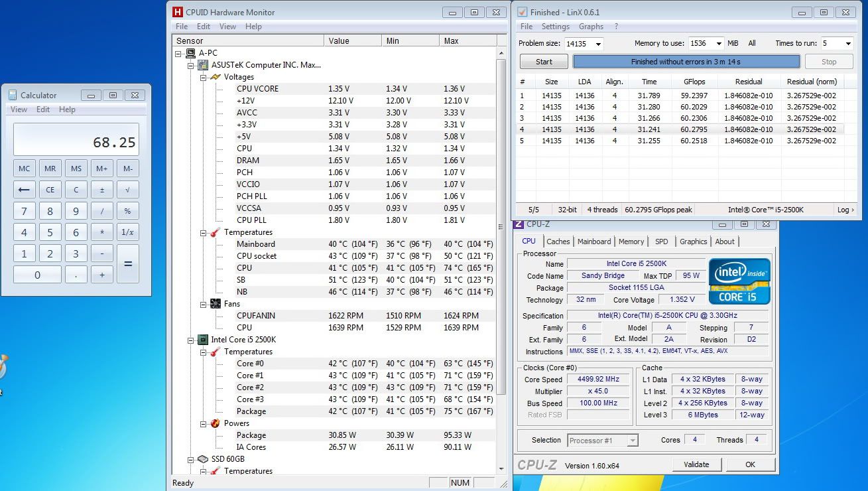868x491 pixels.
Task: Collapse the Powers tree node
Action: tap(204, 423)
